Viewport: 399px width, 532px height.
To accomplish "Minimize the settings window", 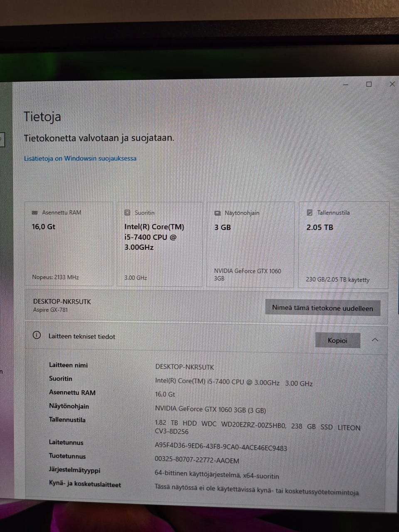I will tap(346, 84).
